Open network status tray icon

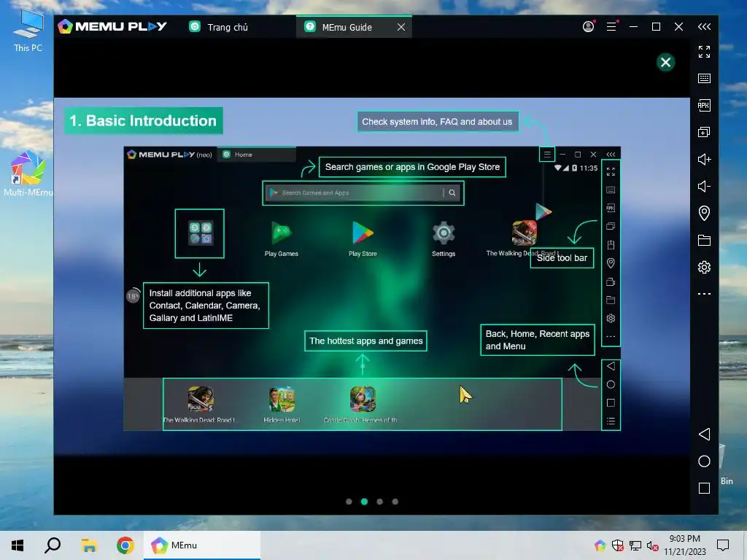coord(635,545)
